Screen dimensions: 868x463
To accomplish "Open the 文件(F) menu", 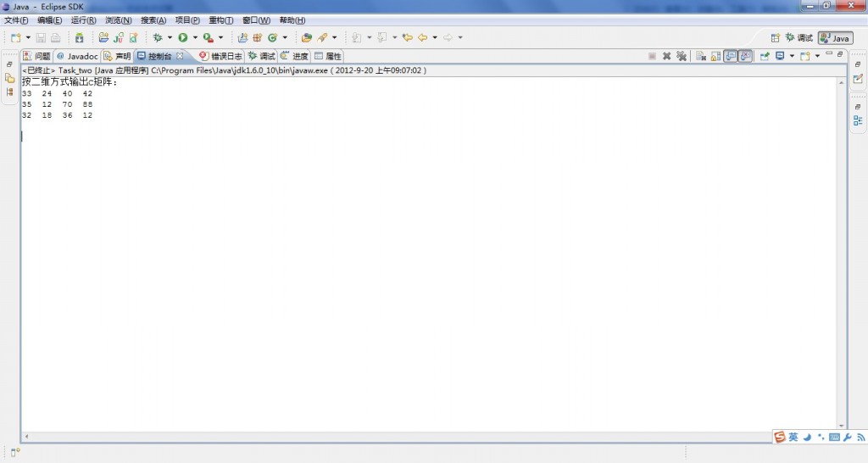I will [16, 20].
